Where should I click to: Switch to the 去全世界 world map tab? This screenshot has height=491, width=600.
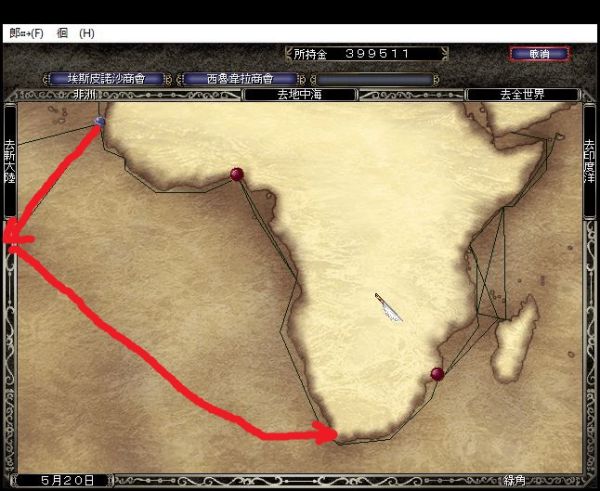point(523,94)
